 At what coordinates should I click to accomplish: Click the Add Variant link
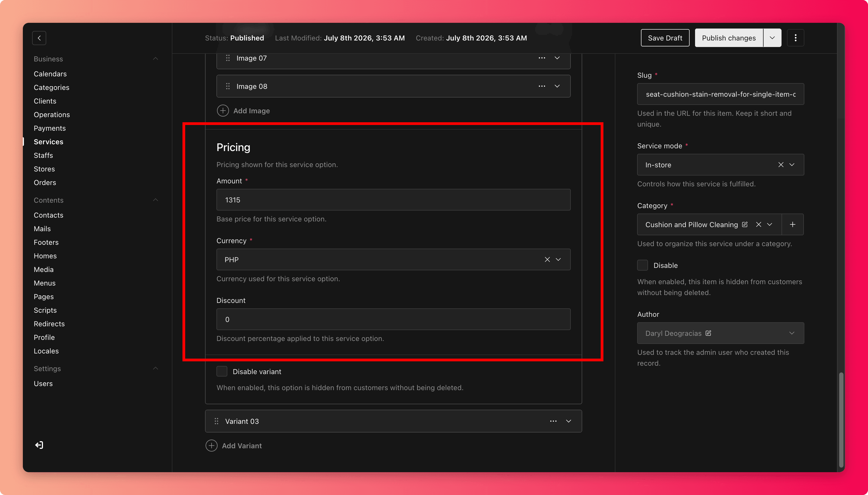[242, 446]
